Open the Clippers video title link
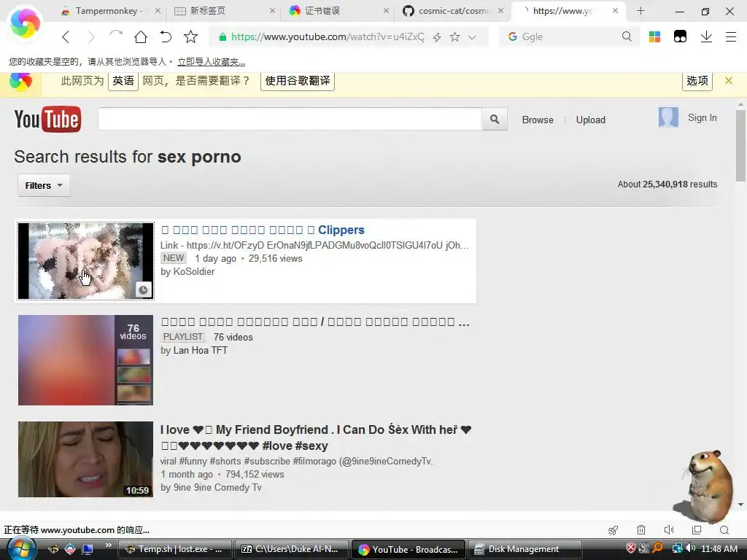This screenshot has width=747, height=560. 263,230
